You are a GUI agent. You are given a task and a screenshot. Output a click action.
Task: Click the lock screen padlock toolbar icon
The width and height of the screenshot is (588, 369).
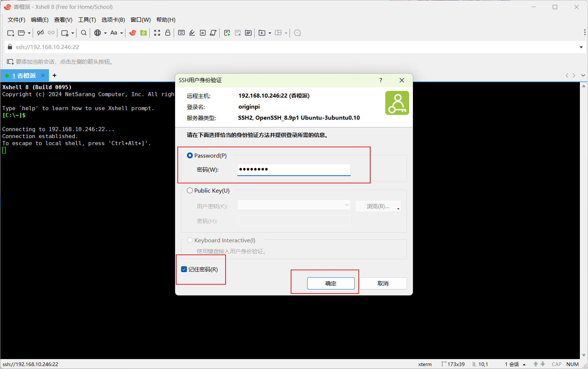pyautogui.click(x=168, y=33)
